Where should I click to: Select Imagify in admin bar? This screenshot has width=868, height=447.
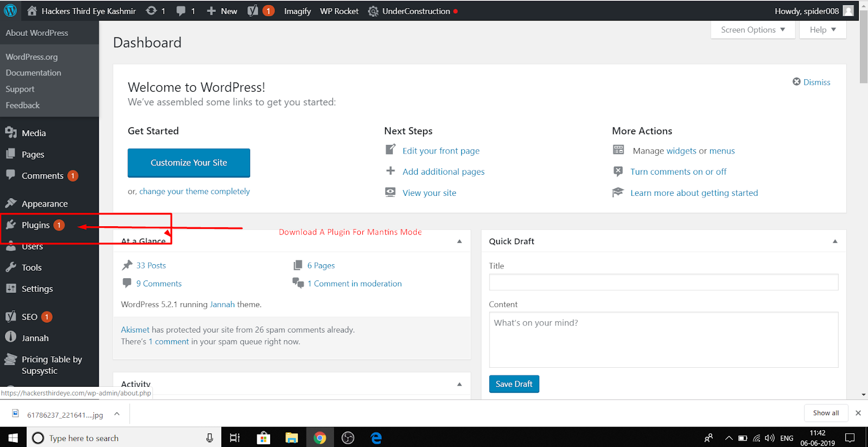(297, 11)
